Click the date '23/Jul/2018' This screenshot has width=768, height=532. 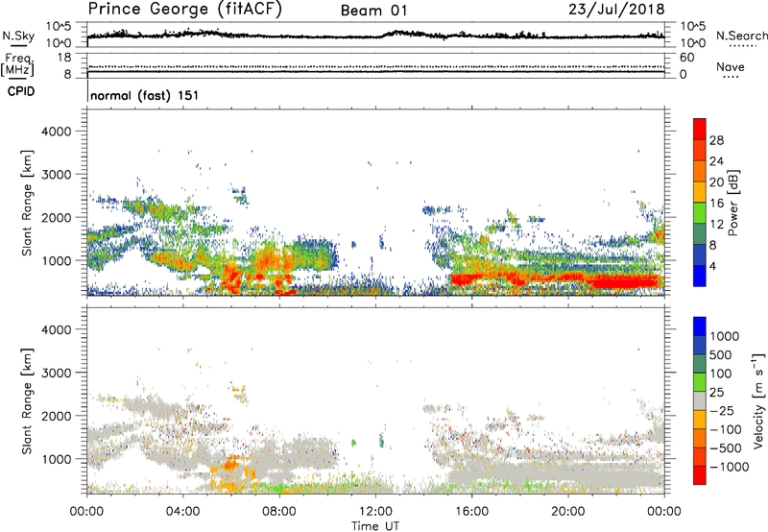pos(616,10)
